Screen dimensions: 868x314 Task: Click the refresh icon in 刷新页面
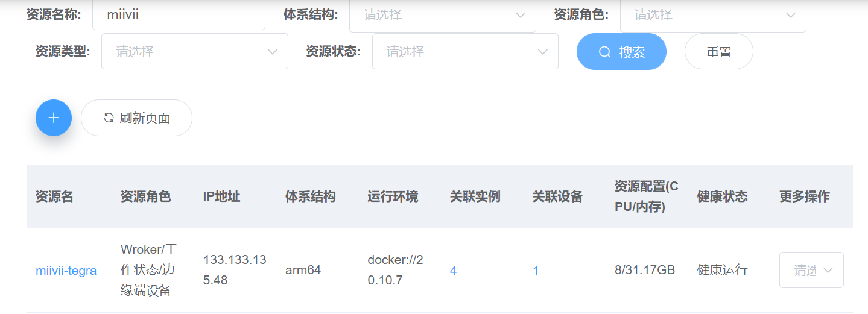(109, 118)
